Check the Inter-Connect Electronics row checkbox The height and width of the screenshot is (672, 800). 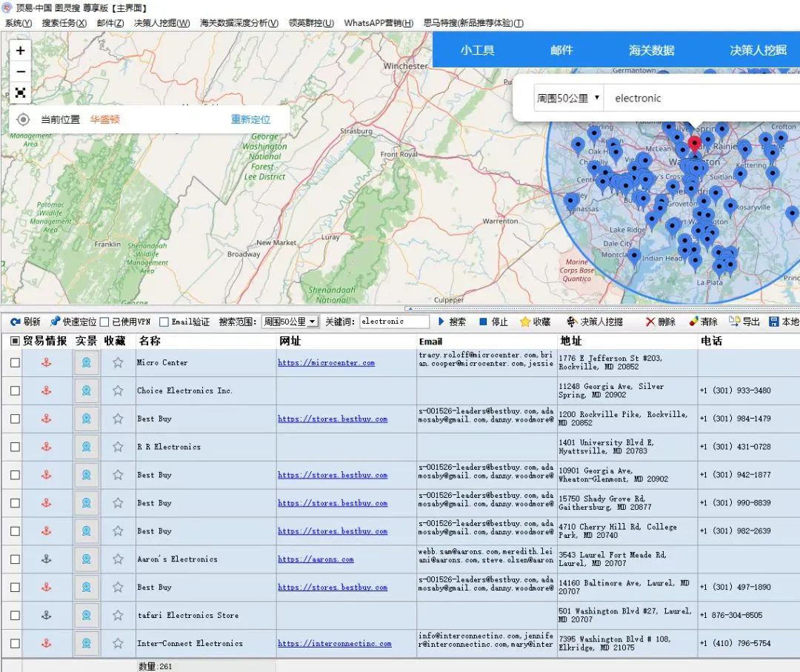pos(16,643)
